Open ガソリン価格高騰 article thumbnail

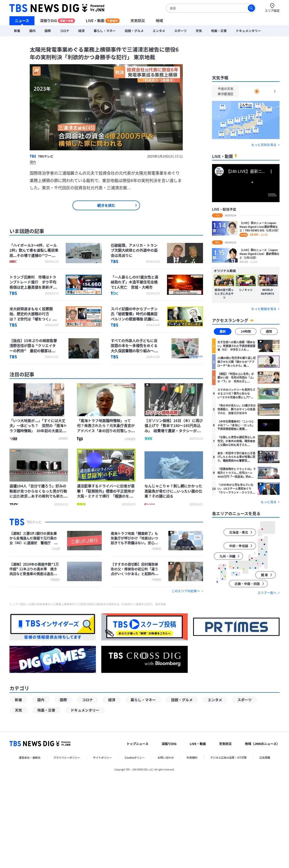(x=174, y=400)
